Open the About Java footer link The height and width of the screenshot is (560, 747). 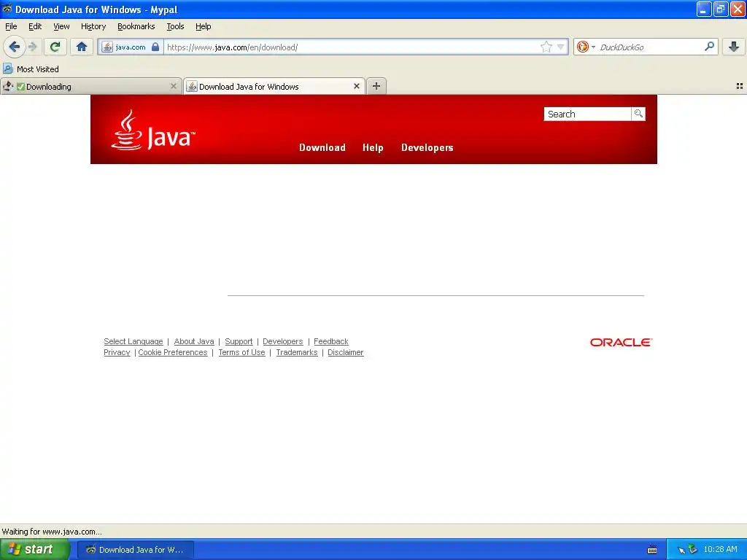coord(194,341)
